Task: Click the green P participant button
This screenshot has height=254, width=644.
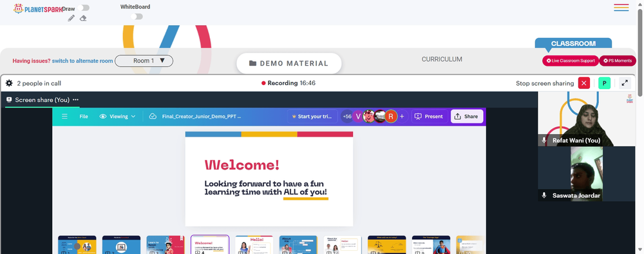Action: [x=604, y=83]
